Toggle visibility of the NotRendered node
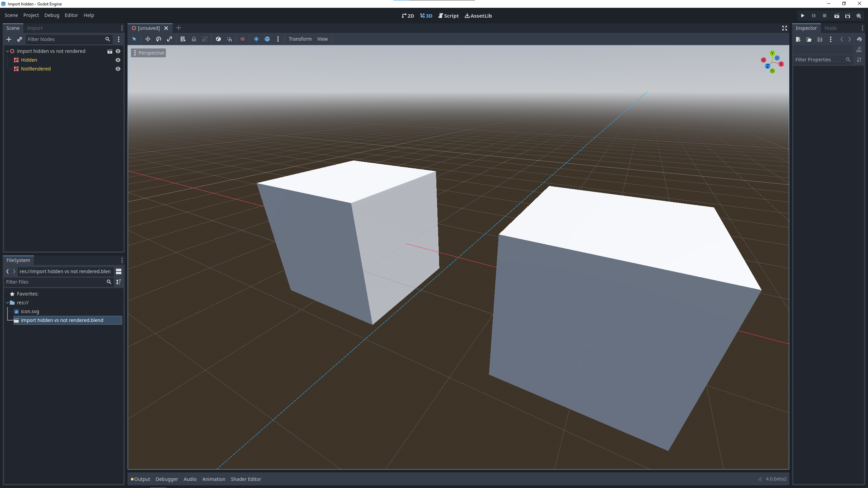This screenshot has width=868, height=488. 117,68
